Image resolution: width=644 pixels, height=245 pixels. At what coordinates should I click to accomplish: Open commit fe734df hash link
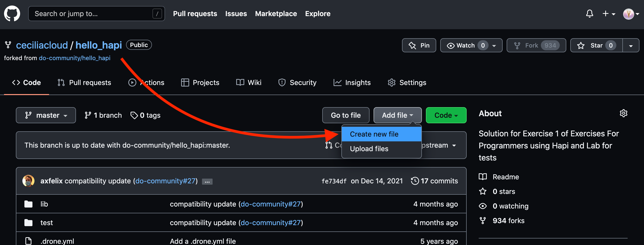coord(334,181)
